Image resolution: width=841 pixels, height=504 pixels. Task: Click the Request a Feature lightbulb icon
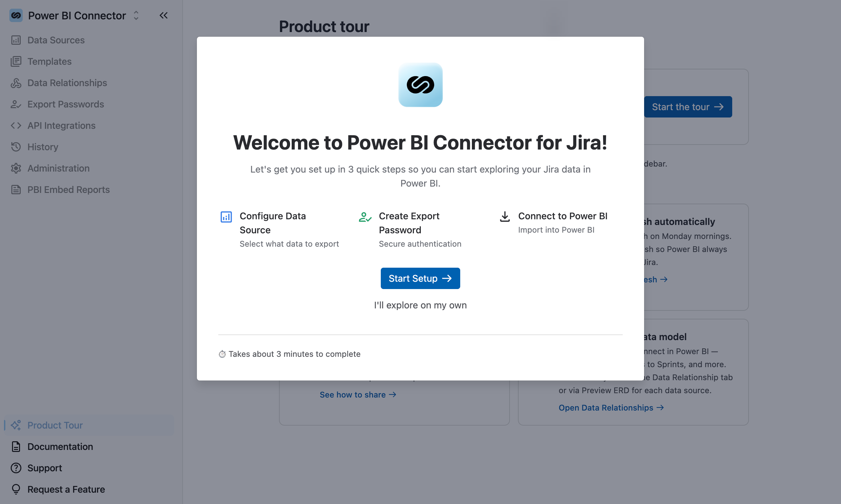coord(16,489)
